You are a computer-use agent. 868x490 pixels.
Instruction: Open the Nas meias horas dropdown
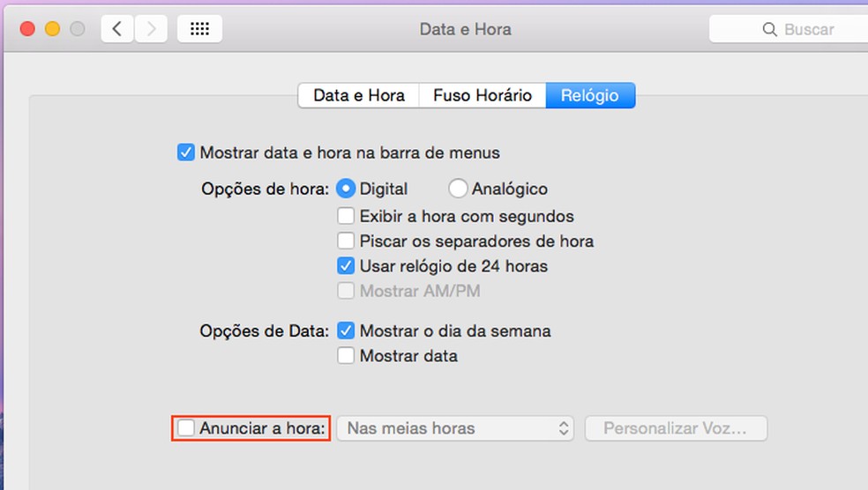click(455, 429)
